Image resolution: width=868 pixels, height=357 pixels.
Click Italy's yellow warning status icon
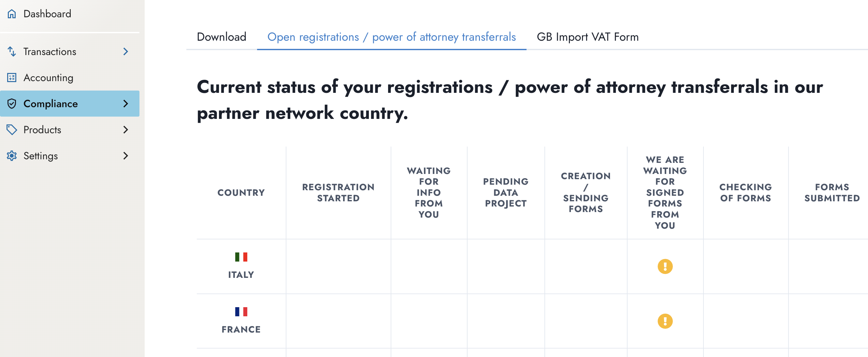click(x=664, y=266)
